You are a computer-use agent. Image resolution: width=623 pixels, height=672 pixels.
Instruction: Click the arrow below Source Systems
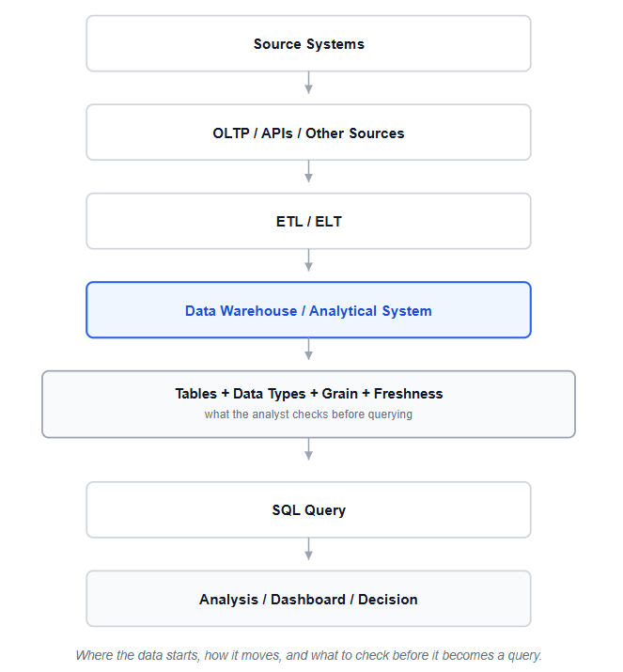(308, 83)
